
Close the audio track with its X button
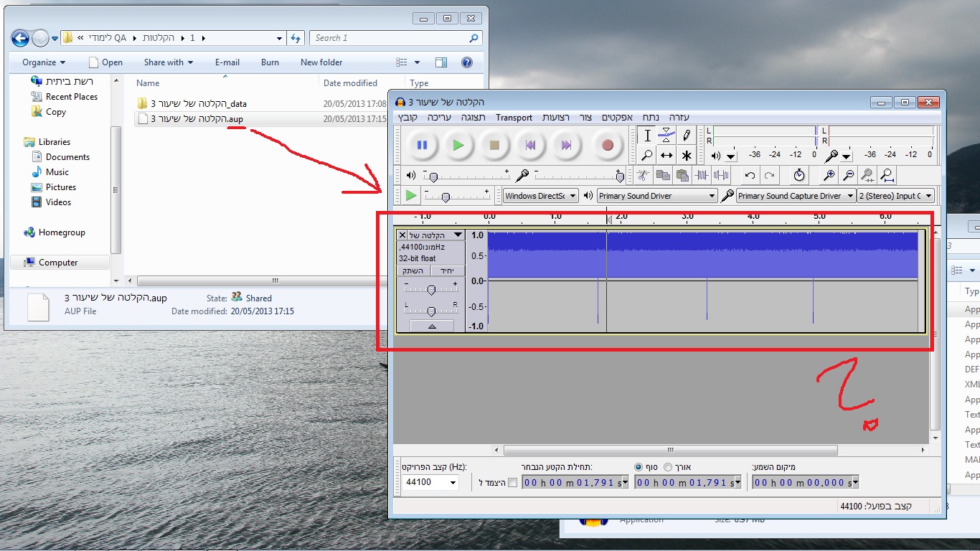pyautogui.click(x=402, y=235)
